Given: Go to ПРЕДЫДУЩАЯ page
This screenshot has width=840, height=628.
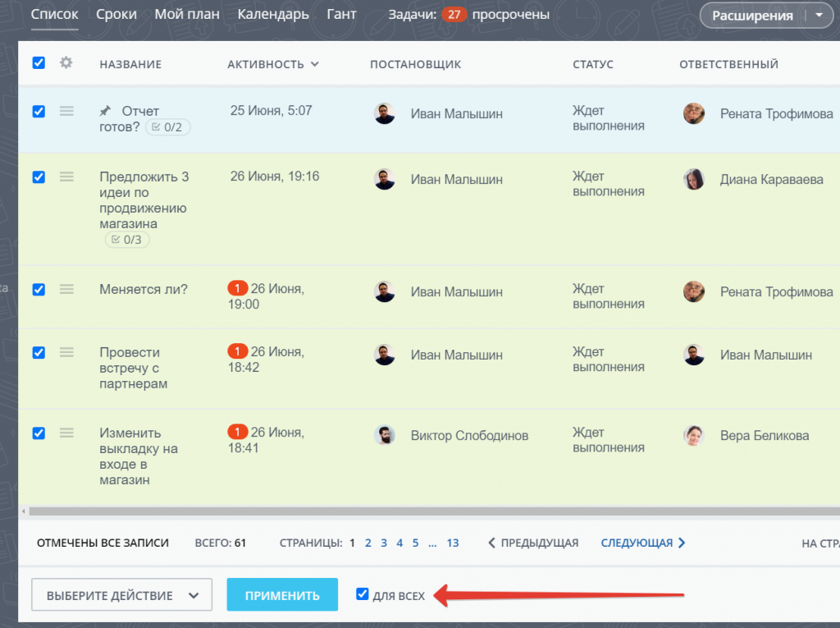Looking at the screenshot, I should pyautogui.click(x=533, y=543).
